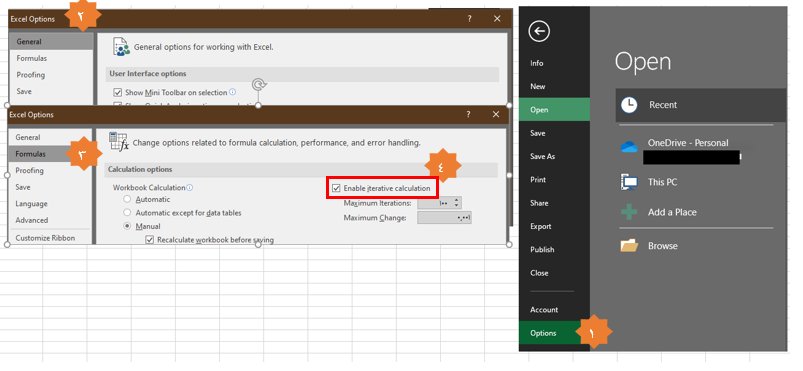Click the This PC computer icon
This screenshot has height=371, width=803.
click(629, 182)
